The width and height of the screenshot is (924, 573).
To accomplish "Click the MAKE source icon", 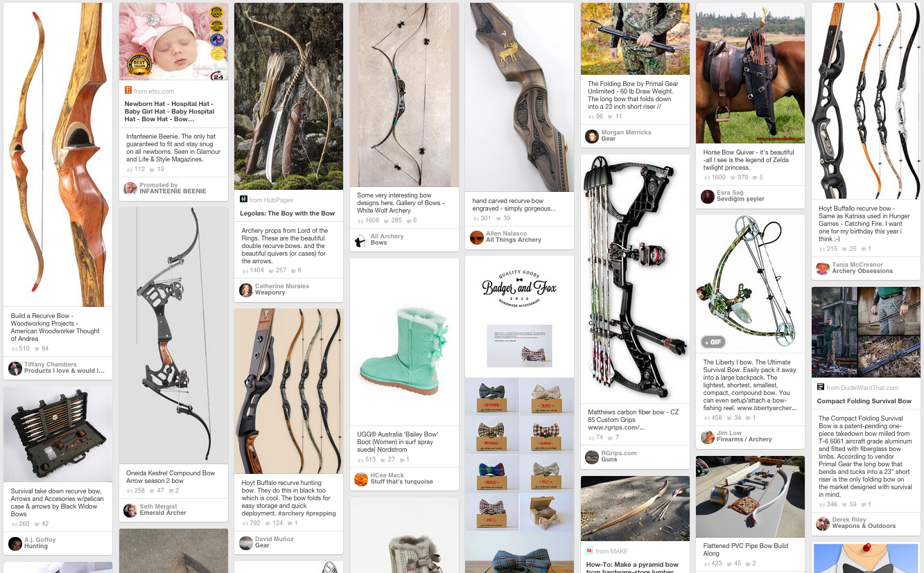I will click(590, 551).
